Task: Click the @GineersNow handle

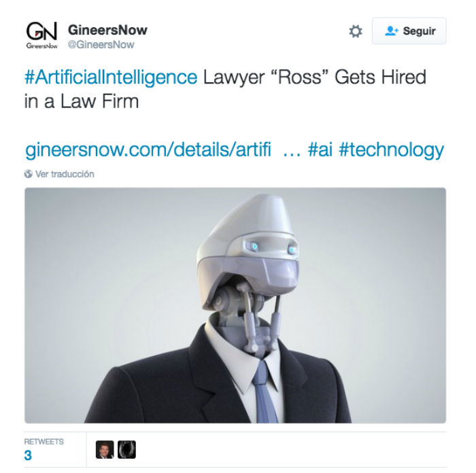Action: pyautogui.click(x=101, y=45)
